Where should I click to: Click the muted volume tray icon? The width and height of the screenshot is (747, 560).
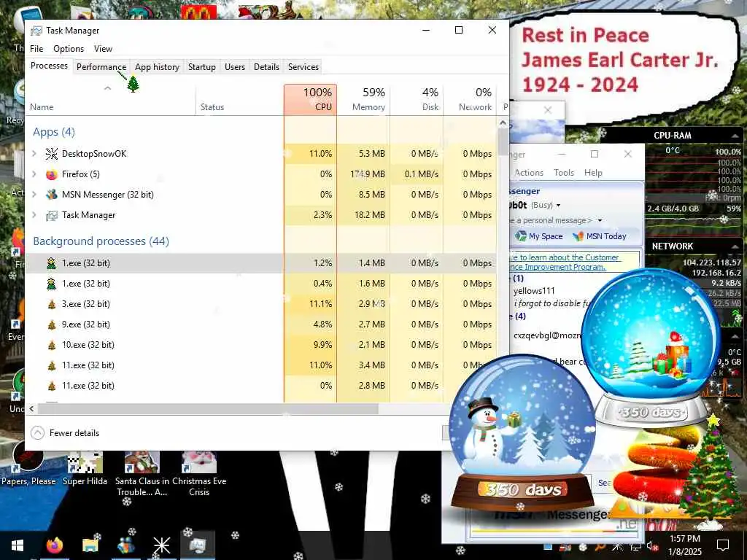651,545
